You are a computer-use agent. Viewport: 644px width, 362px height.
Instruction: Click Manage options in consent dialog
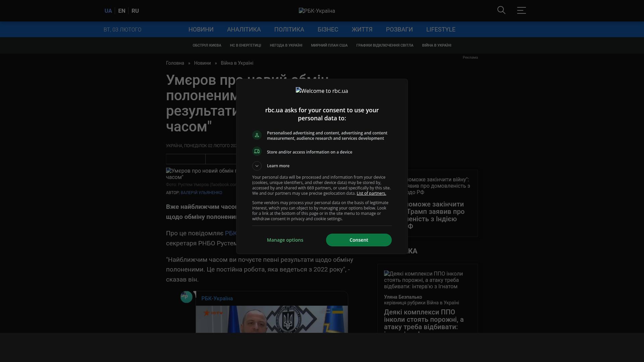[285, 240]
